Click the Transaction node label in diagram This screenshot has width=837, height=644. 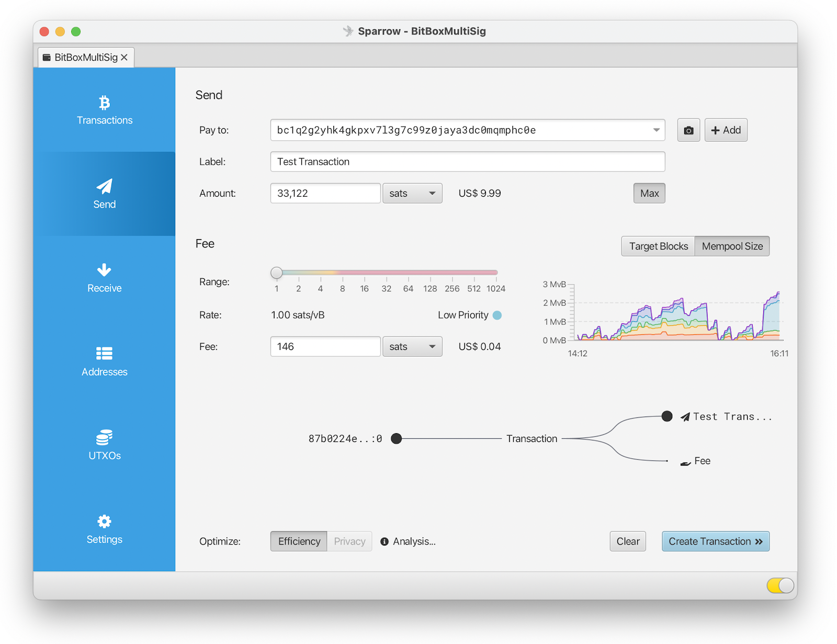point(531,439)
